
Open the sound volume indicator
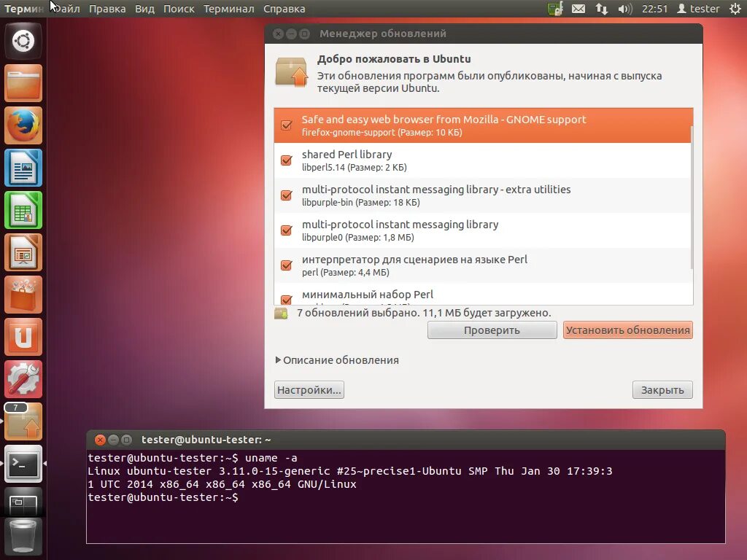(625, 9)
